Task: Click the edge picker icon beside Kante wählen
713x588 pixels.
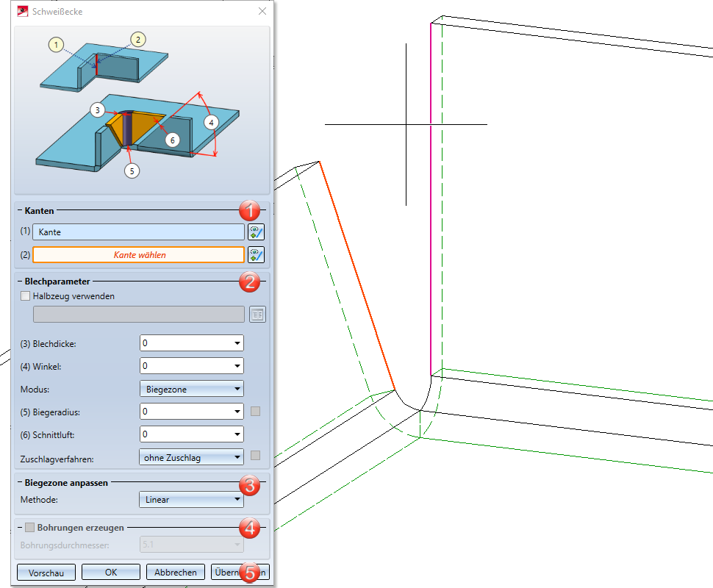Action: coord(256,255)
